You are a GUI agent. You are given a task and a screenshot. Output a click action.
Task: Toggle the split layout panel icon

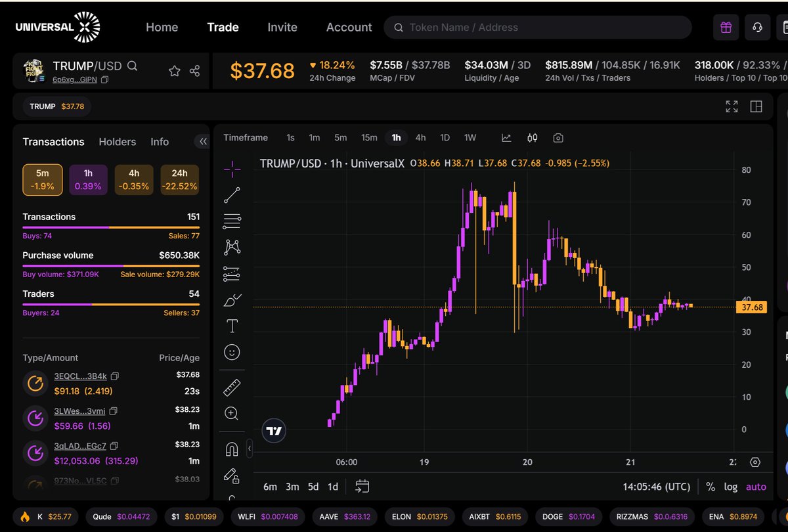click(756, 106)
